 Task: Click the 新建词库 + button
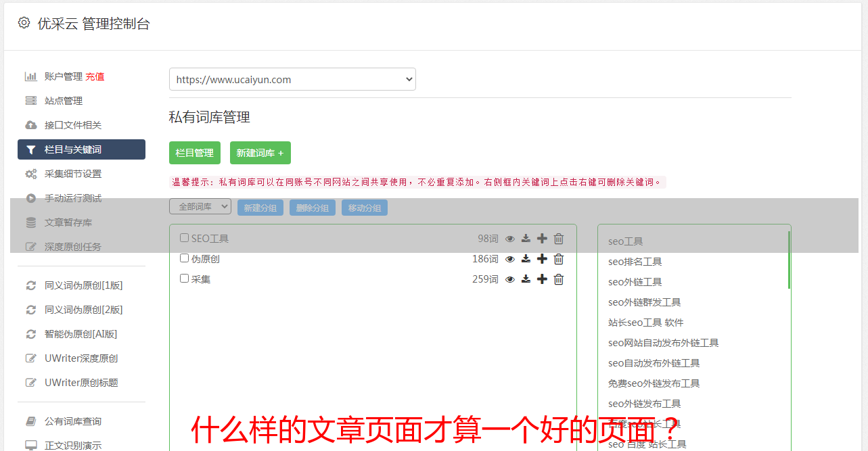[260, 153]
